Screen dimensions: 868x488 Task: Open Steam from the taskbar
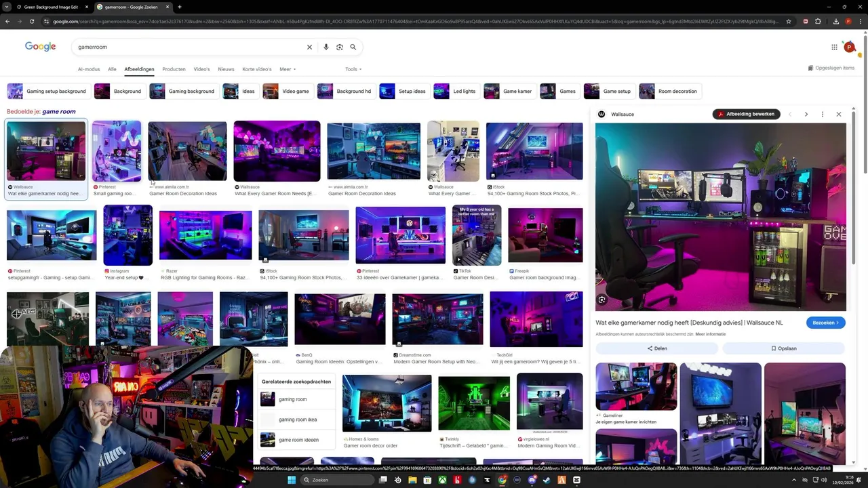547,480
